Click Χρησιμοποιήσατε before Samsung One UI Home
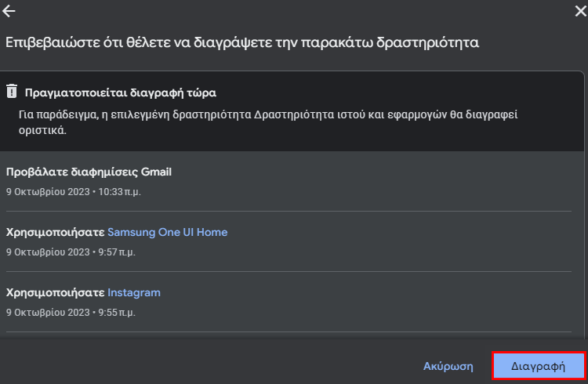Image resolution: width=588 pixels, height=384 pixels. click(x=55, y=233)
